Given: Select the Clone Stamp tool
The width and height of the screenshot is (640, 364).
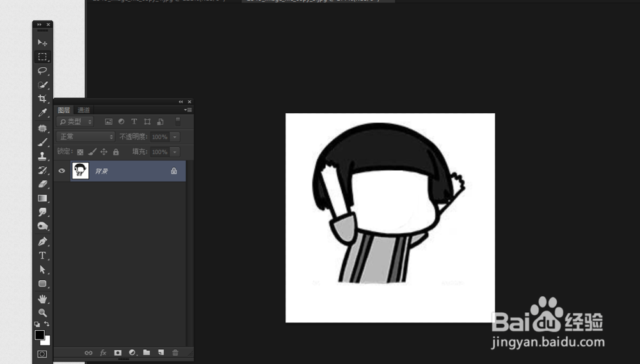Looking at the screenshot, I should point(42,156).
